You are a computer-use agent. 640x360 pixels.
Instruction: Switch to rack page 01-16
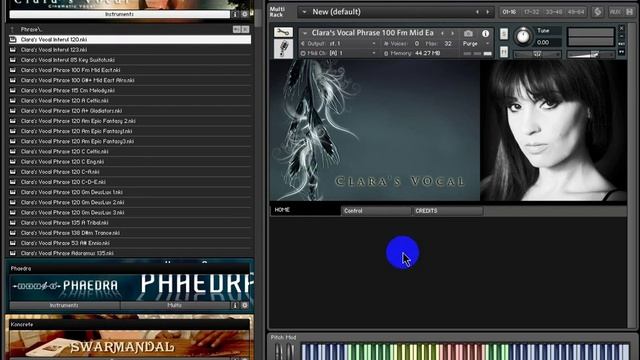(509, 12)
